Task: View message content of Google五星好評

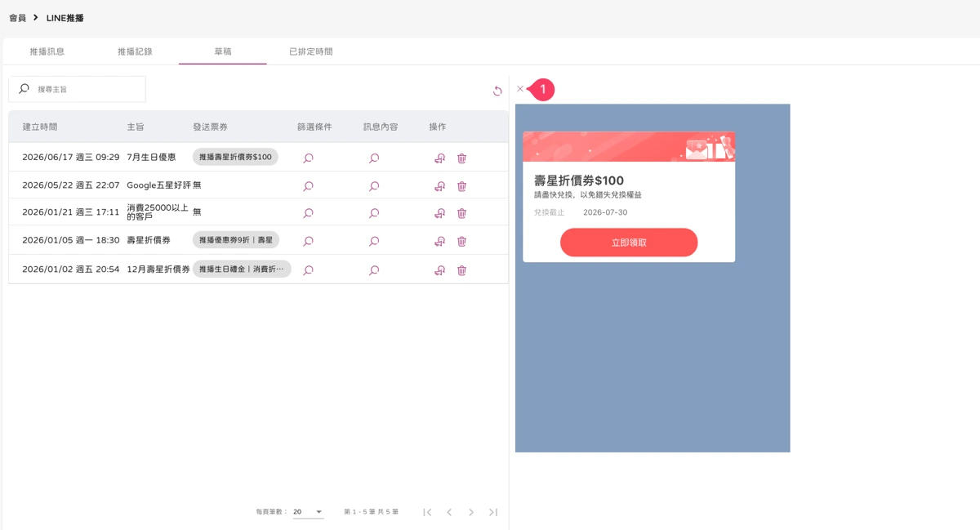Action: [x=374, y=186]
